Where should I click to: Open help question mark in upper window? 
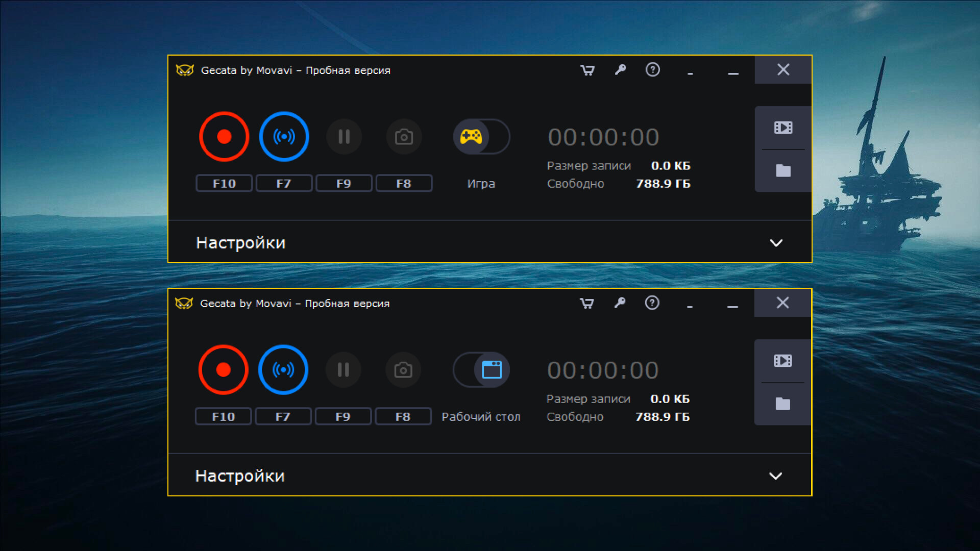(652, 70)
